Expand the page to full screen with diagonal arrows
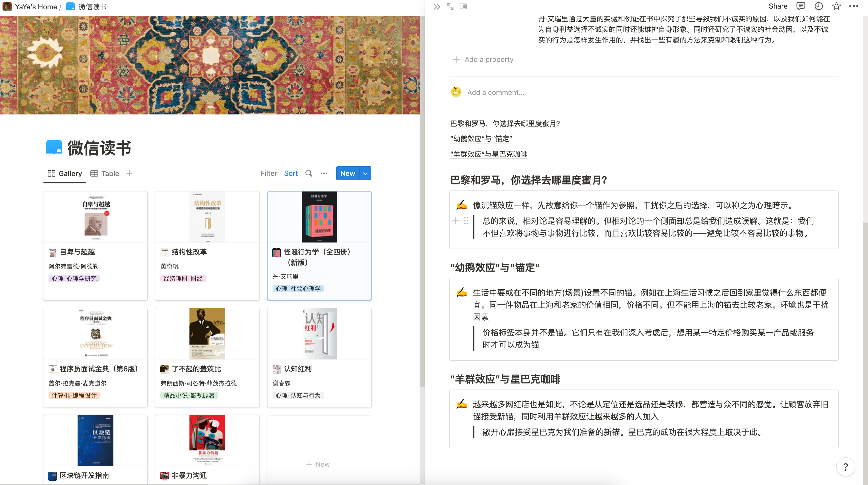Viewport: 868px width, 485px height. click(450, 6)
